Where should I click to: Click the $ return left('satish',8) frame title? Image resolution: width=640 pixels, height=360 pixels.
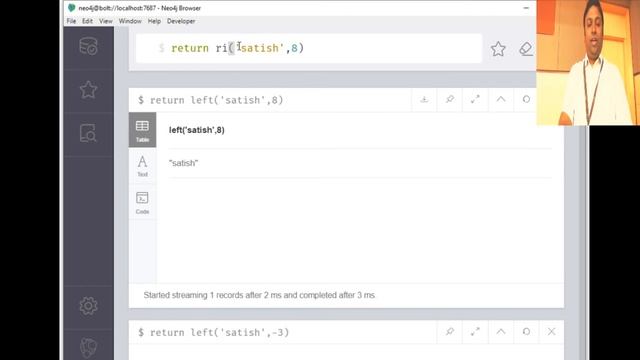211,100
